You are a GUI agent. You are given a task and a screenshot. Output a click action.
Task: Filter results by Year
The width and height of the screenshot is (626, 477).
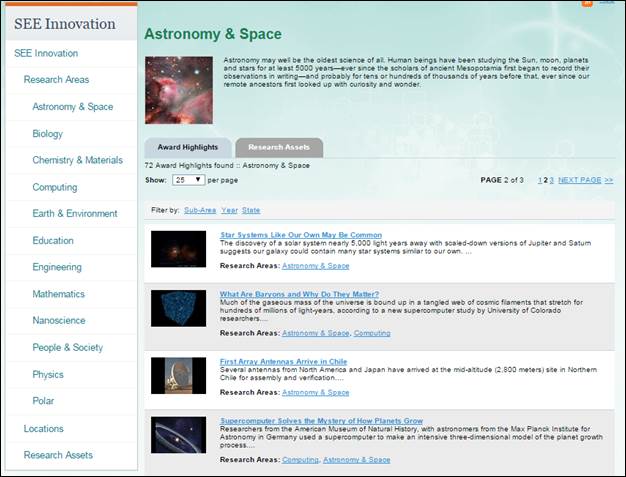(x=229, y=210)
